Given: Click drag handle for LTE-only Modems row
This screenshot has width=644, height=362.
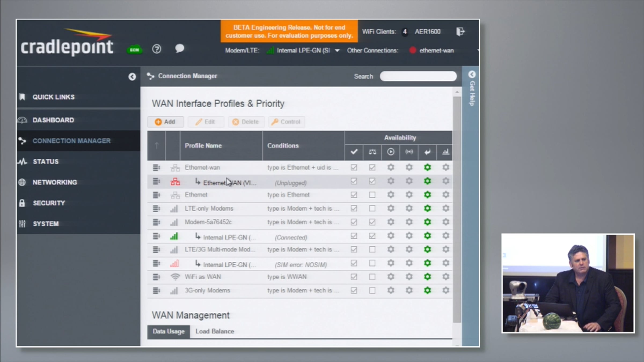Looking at the screenshot, I should pyautogui.click(x=156, y=209).
